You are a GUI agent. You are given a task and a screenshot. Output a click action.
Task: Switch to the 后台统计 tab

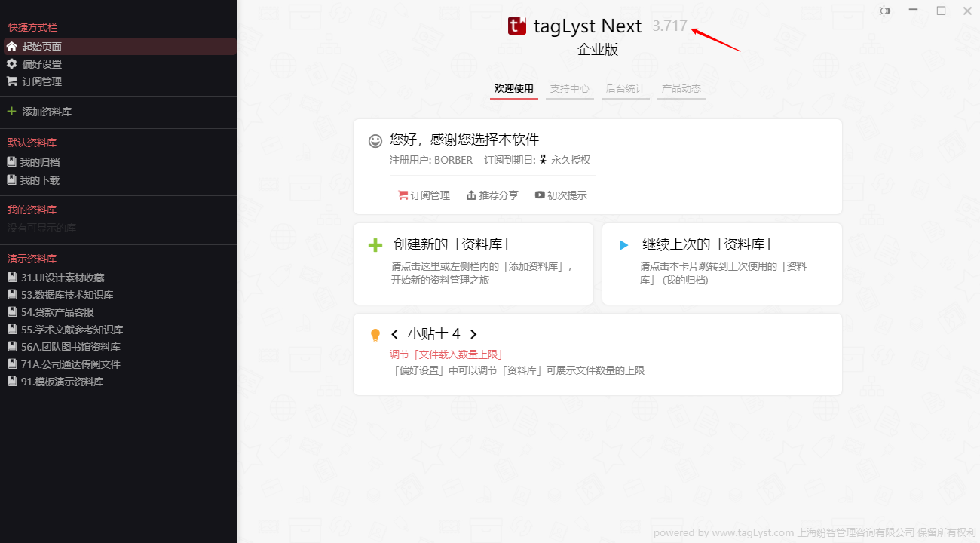click(626, 89)
